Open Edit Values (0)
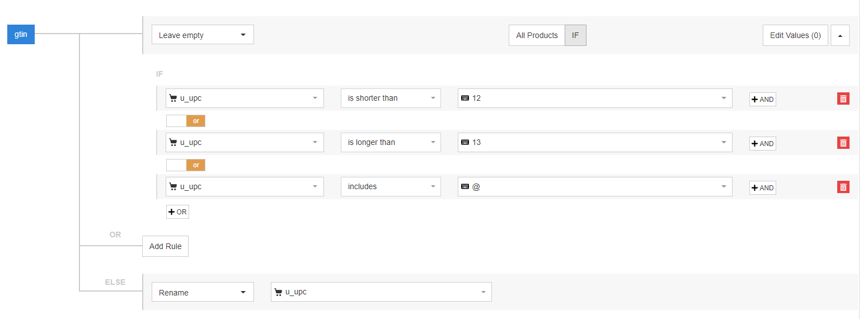Image resolution: width=868 pixels, height=319 pixels. (795, 35)
